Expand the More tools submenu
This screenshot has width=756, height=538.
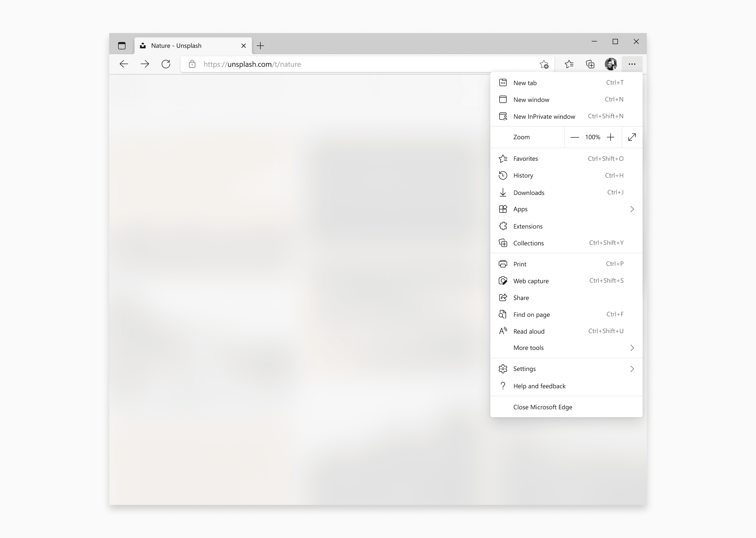(566, 348)
